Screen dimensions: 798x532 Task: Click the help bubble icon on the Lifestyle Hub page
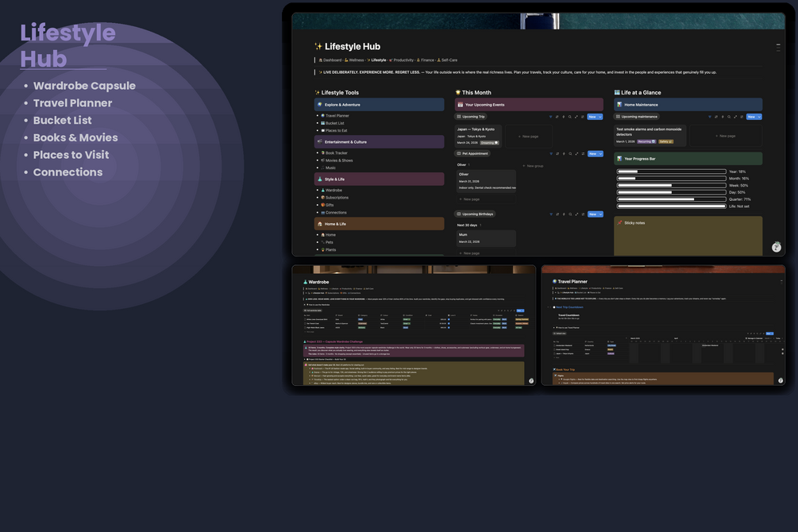coord(776,248)
